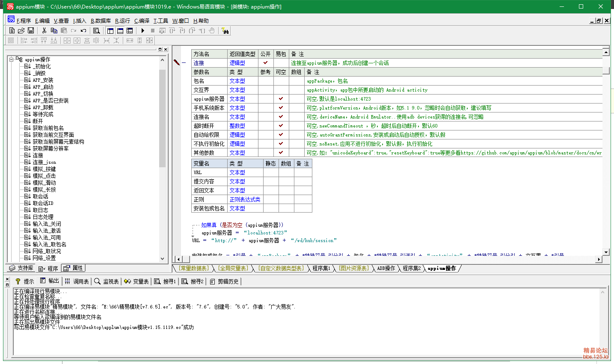Toggle the 静态 cell for variable URL

pyautogui.click(x=271, y=172)
